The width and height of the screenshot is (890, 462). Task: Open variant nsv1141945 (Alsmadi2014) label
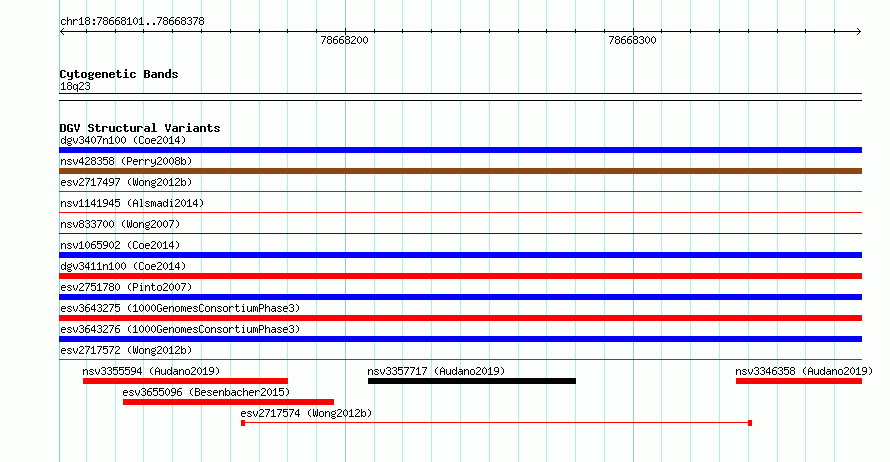pos(132,203)
